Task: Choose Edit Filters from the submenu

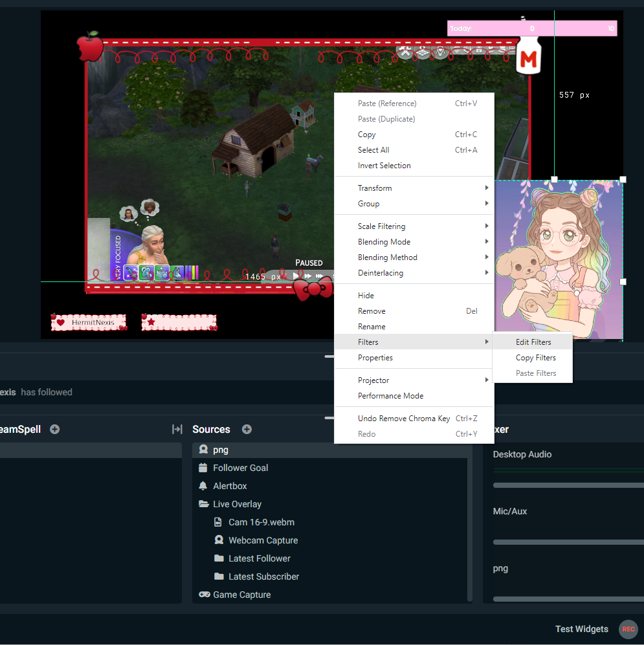Action: [x=533, y=342]
